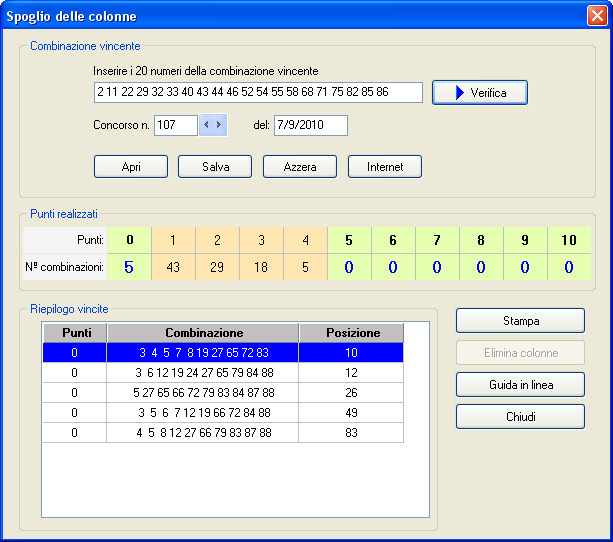Select the row with Posizione 83
613x542 pixels.
tap(222, 433)
